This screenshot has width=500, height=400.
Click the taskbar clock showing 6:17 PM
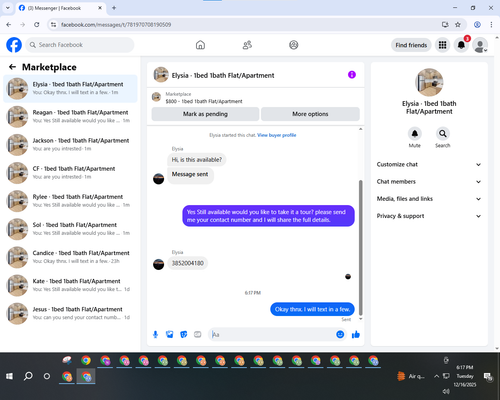[x=465, y=376]
